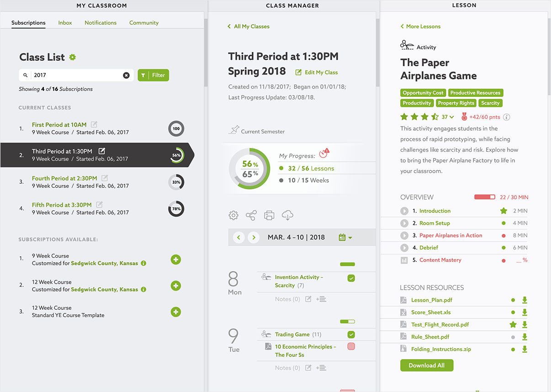Toggle Room Setup status dot
The height and width of the screenshot is (392, 551).
point(503,223)
